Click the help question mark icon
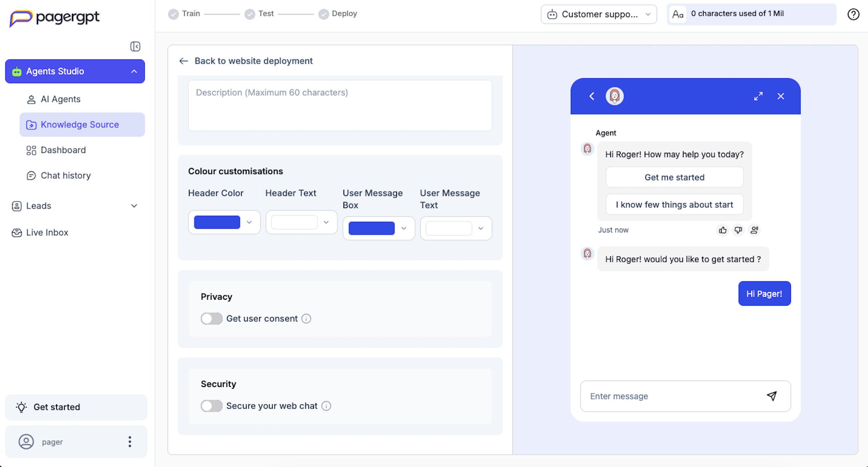 click(853, 14)
